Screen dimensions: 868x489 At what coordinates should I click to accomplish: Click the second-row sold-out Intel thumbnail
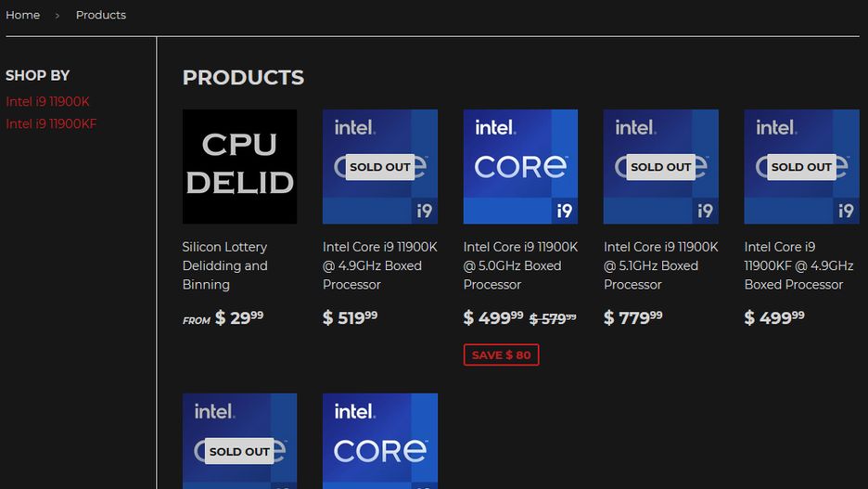[239, 442]
